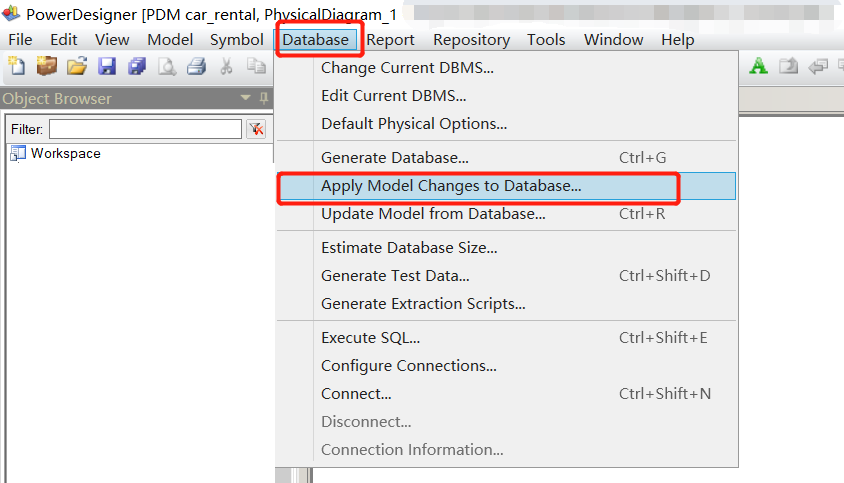The width and height of the screenshot is (844, 483).
Task: Click the Save floppy disk icon
Action: 107,67
